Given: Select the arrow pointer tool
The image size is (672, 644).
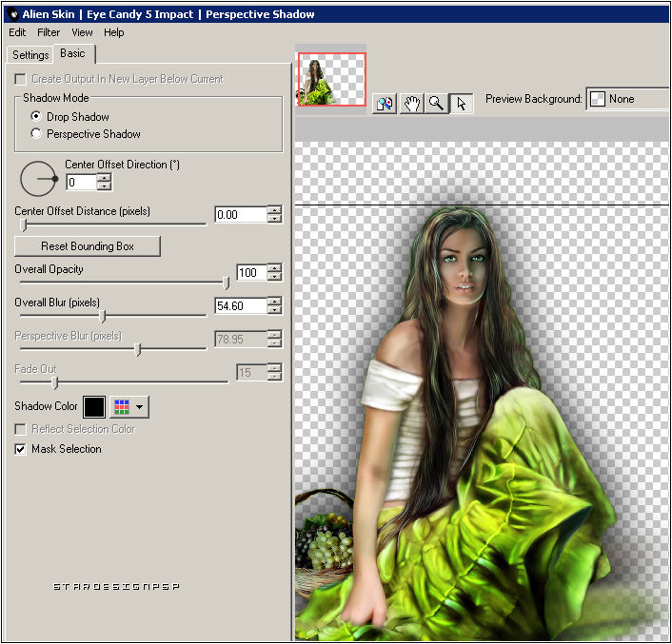Looking at the screenshot, I should point(461,103).
